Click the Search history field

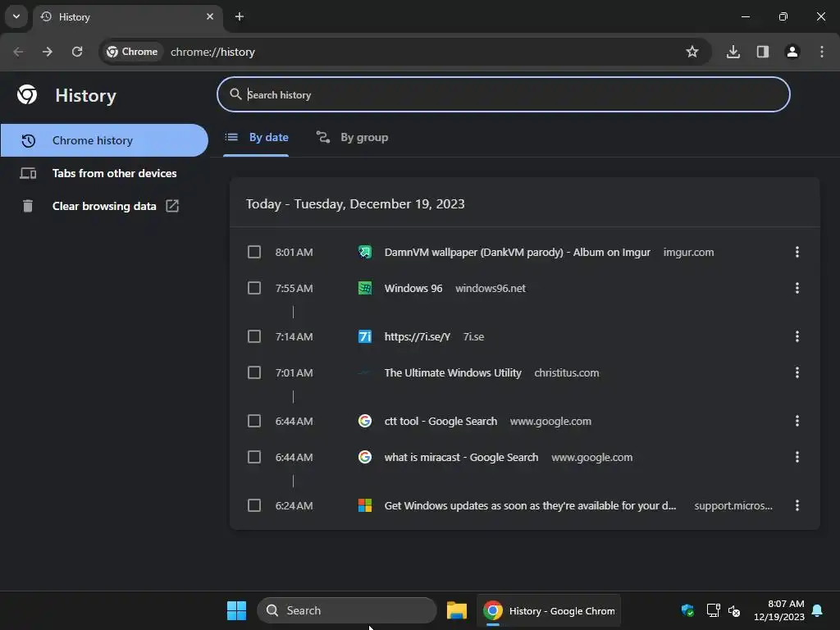pos(504,95)
